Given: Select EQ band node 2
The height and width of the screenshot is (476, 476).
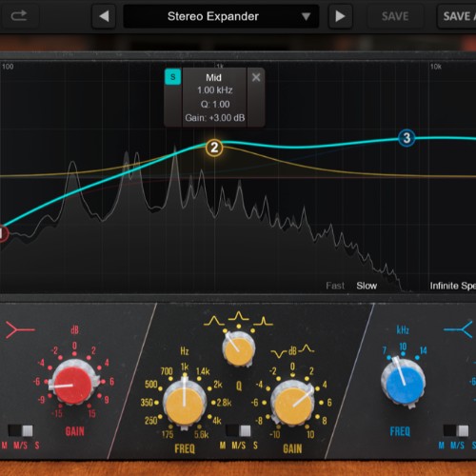Looking at the screenshot, I should tap(214, 148).
